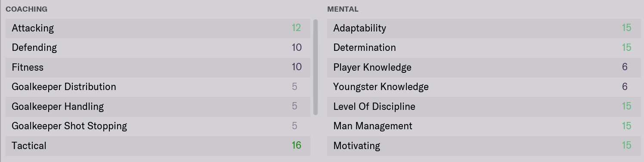Select the Tactical attribute row
Image resolution: width=644 pixels, height=162 pixels.
158,146
